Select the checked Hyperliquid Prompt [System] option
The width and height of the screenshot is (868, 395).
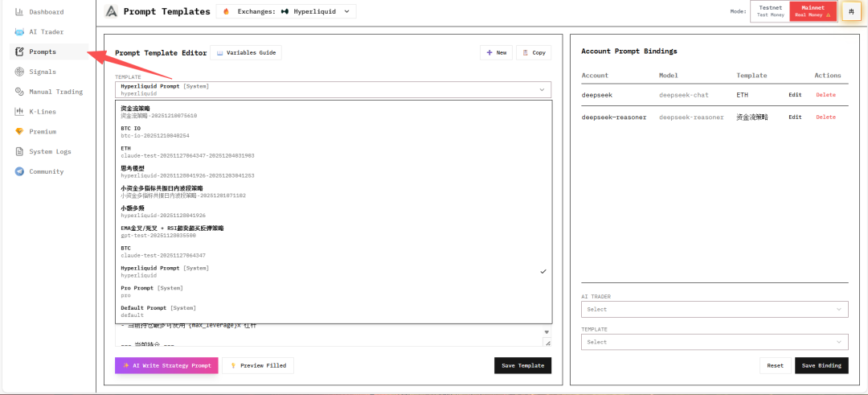pyautogui.click(x=334, y=271)
